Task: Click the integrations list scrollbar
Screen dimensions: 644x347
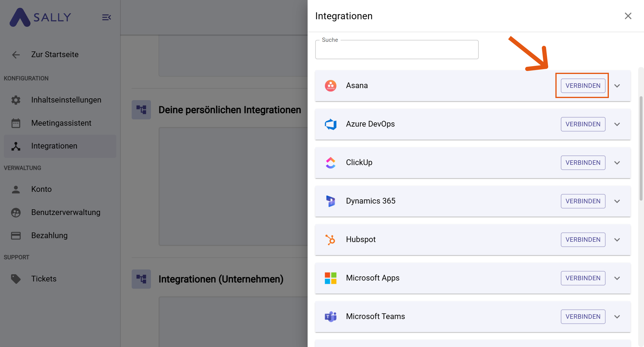Action: [641, 148]
